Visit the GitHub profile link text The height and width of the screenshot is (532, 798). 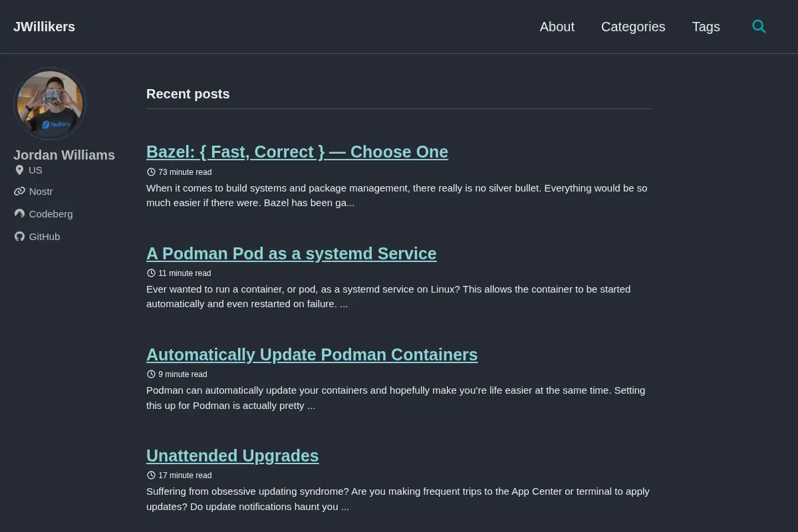(x=45, y=237)
